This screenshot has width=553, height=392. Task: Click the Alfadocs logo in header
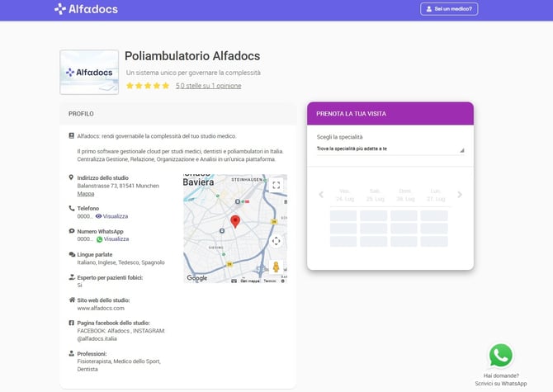87,9
